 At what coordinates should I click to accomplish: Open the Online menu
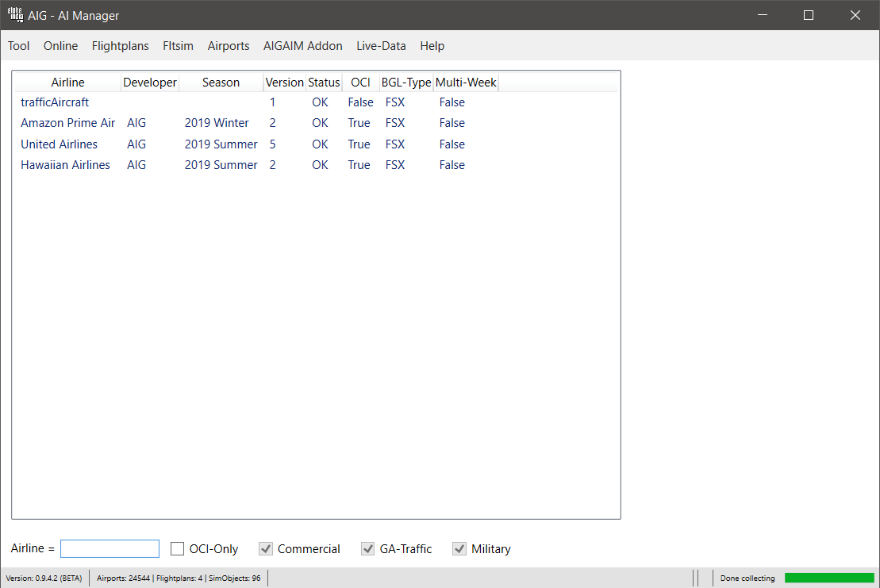point(60,46)
